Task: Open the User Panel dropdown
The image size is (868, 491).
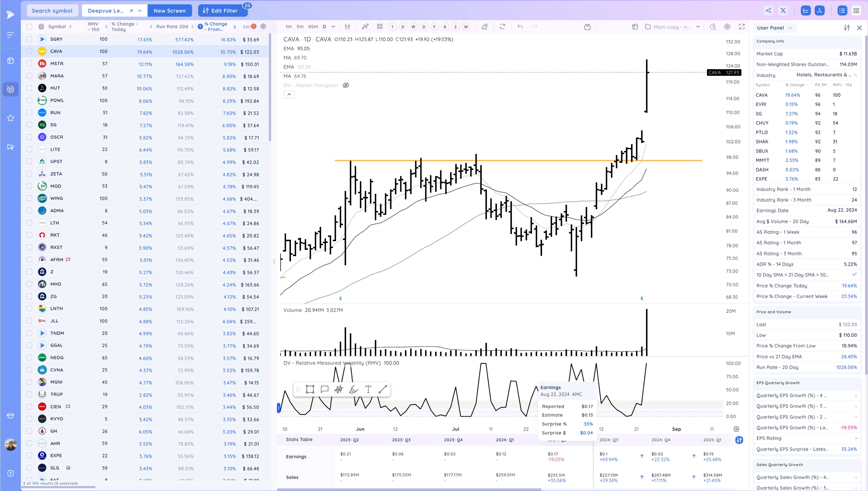Action: [x=775, y=28]
